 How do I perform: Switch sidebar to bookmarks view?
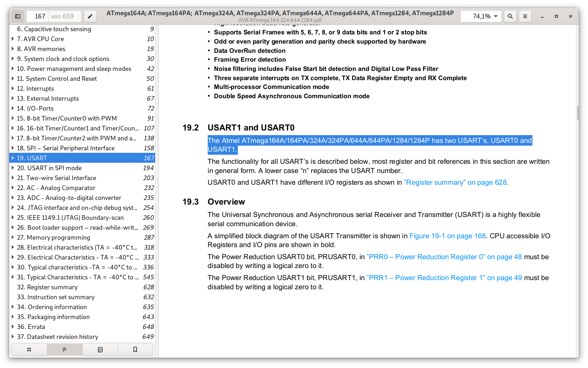135,350
